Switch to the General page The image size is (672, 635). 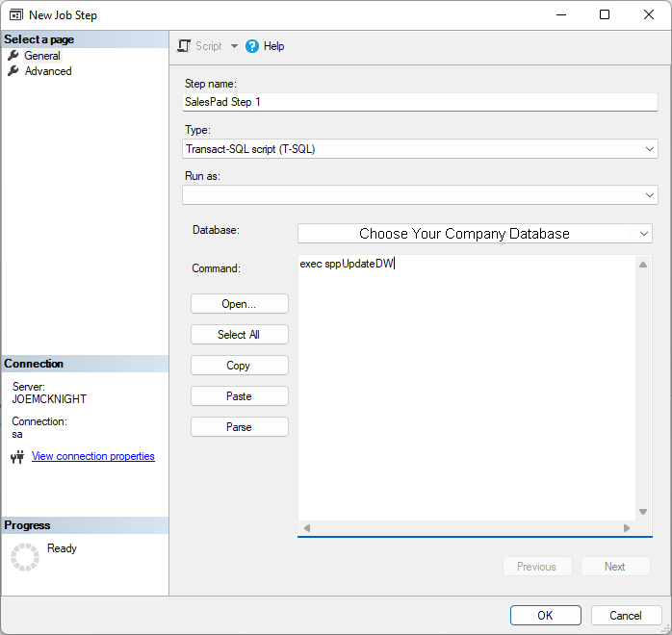[42, 56]
